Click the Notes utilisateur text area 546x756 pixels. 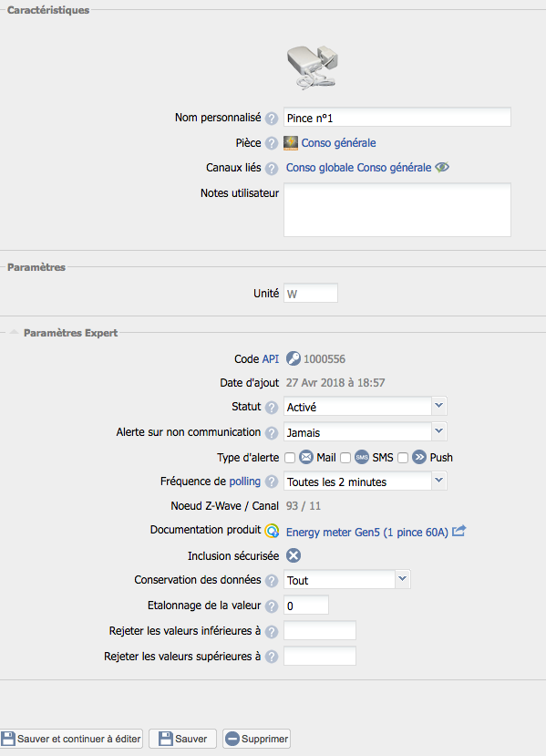(x=397, y=210)
